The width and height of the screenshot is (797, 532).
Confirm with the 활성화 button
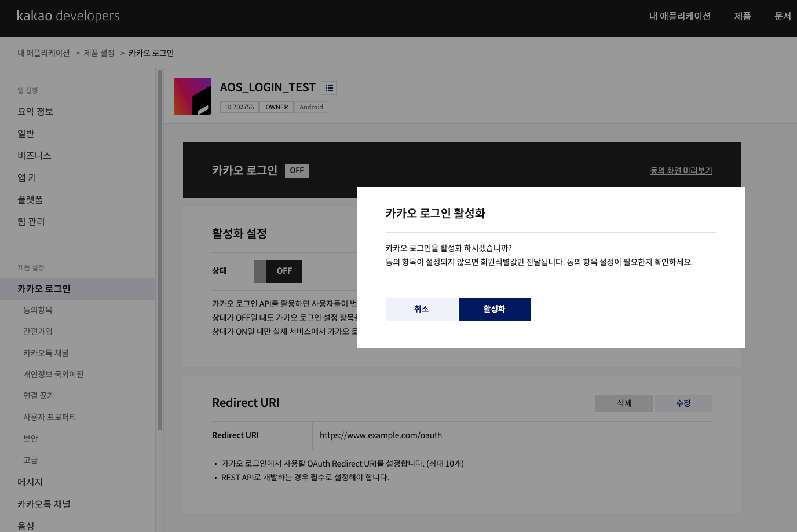click(495, 309)
